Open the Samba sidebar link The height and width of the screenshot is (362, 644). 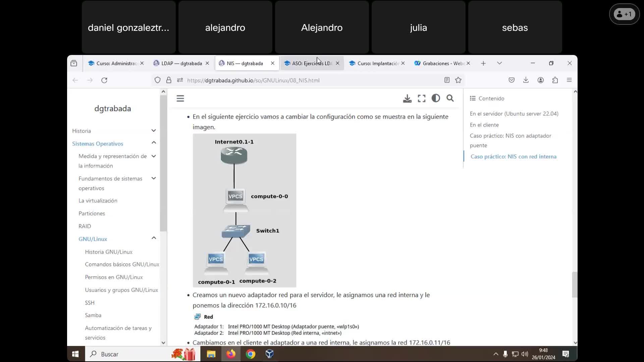click(93, 315)
